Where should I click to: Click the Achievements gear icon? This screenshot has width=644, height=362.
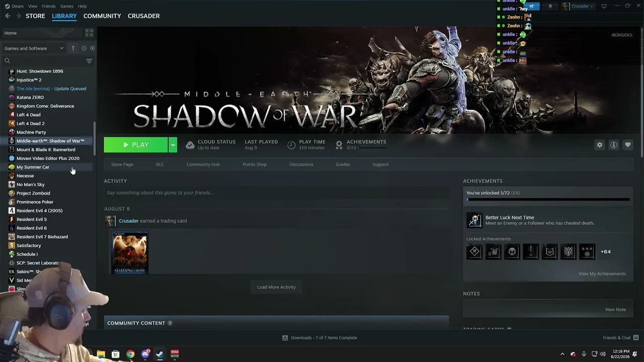pyautogui.click(x=339, y=145)
